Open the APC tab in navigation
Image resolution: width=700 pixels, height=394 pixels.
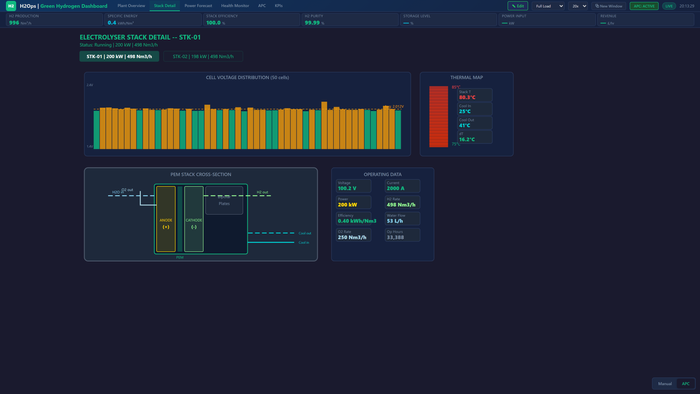pyautogui.click(x=262, y=6)
